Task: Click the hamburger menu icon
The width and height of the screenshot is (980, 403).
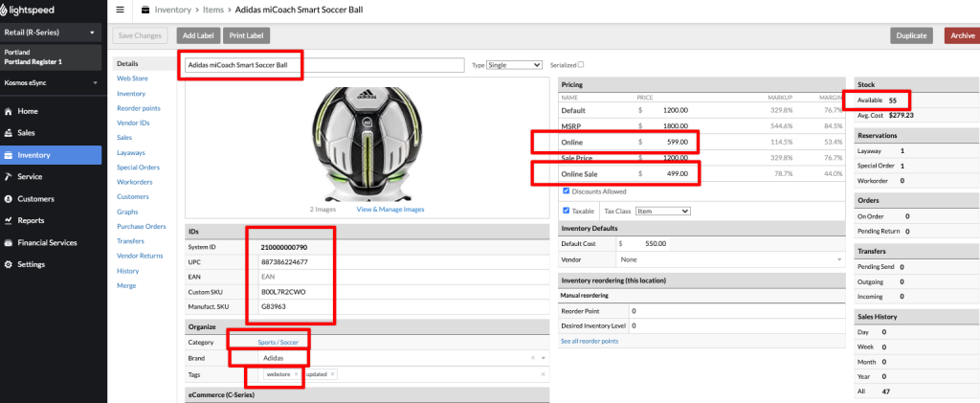Action: pos(120,10)
